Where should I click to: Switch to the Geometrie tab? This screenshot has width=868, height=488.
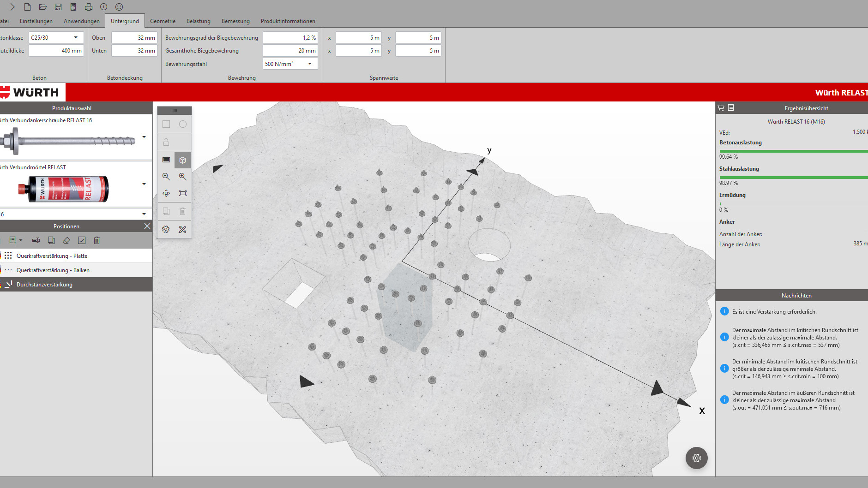163,21
